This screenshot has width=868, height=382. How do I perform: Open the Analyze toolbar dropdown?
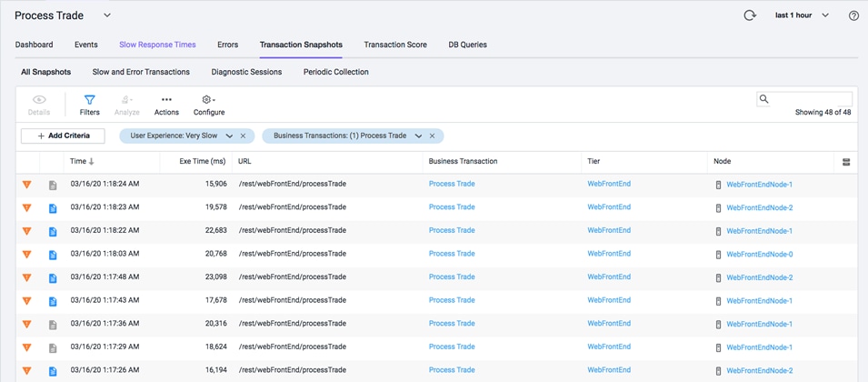(126, 105)
